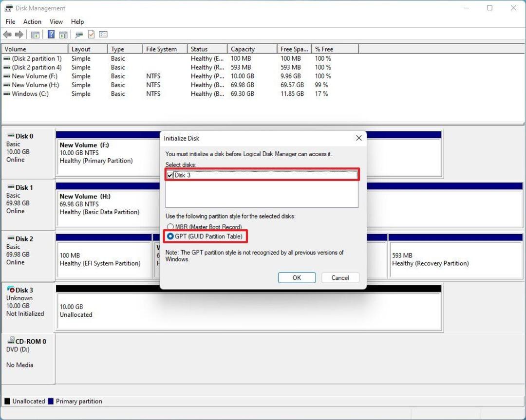Sort by the Layout column header
The image size is (526, 420).
click(88, 49)
